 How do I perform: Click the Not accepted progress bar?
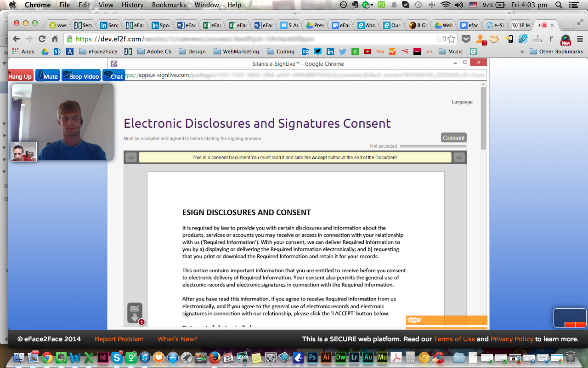[433, 146]
